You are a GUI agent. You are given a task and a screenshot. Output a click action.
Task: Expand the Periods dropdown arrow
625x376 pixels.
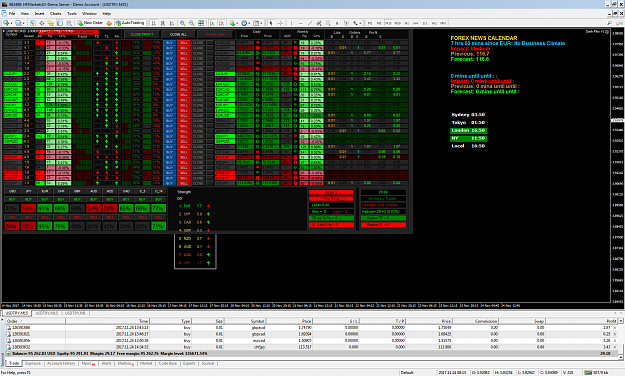(x=250, y=23)
